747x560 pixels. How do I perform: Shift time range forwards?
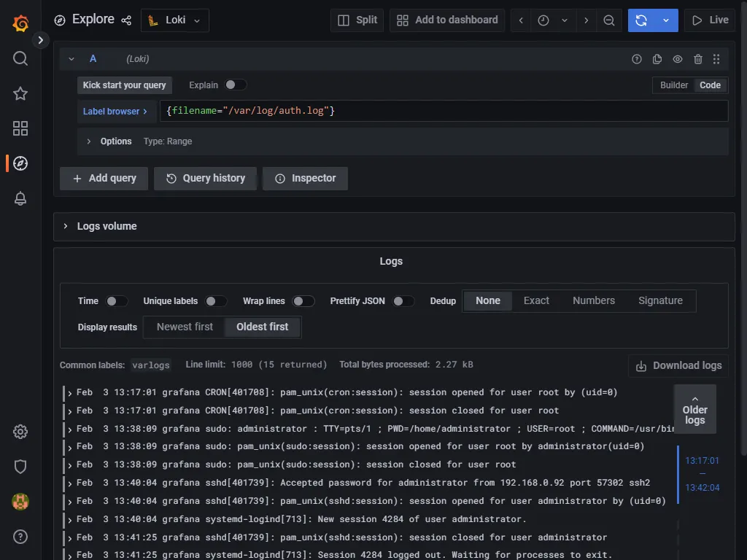(x=586, y=20)
